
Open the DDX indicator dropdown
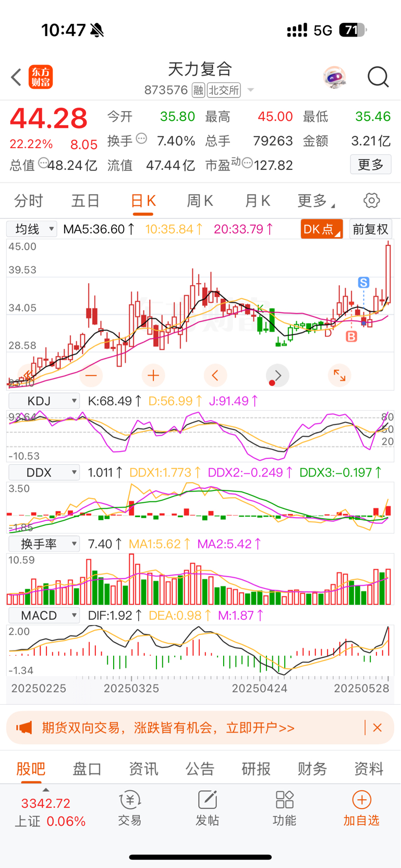pyautogui.click(x=44, y=472)
